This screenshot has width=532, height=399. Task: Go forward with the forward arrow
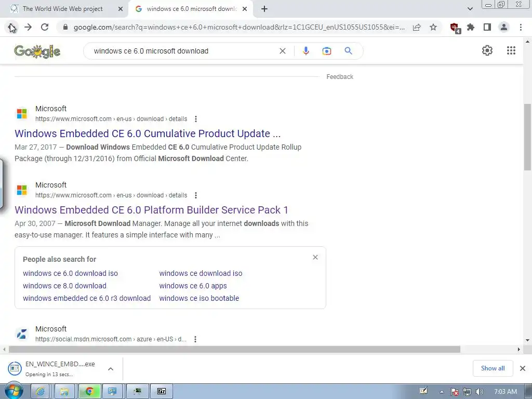(x=28, y=27)
